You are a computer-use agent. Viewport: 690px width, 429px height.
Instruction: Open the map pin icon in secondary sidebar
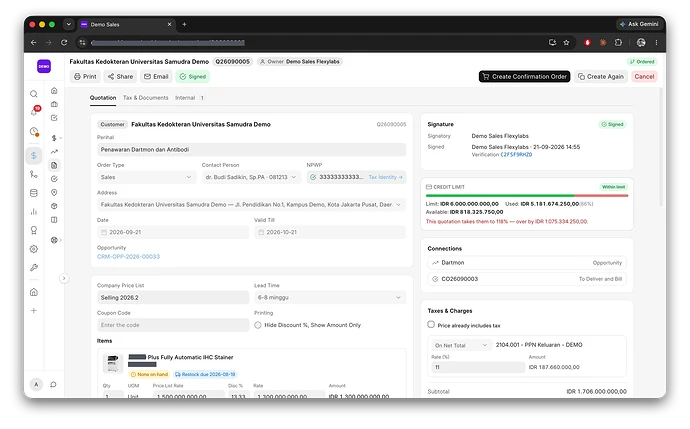54,192
